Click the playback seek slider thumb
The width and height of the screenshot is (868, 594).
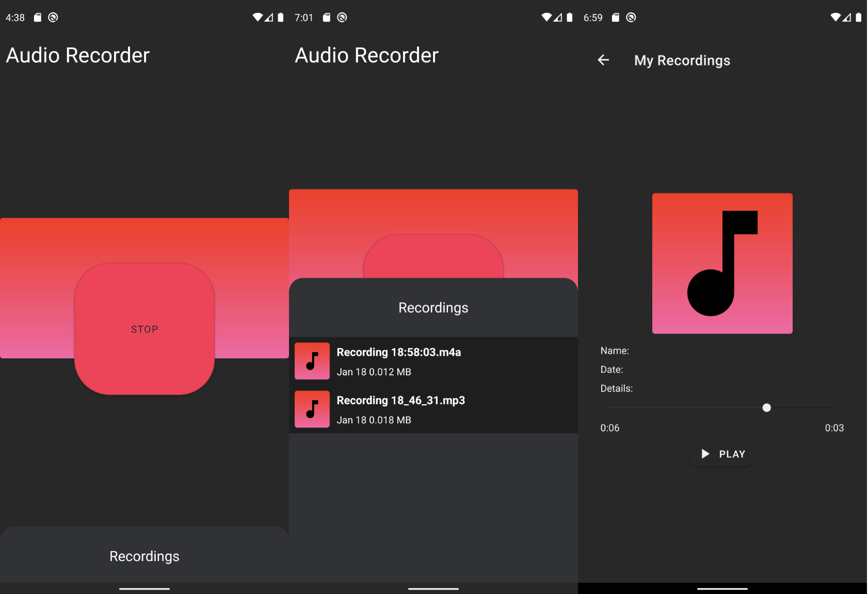tap(766, 408)
